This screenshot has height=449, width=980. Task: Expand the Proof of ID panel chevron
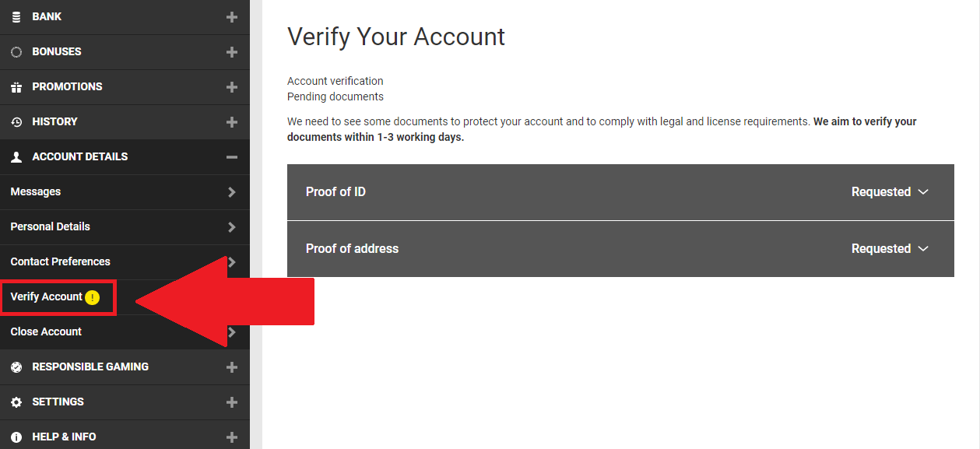pos(923,192)
